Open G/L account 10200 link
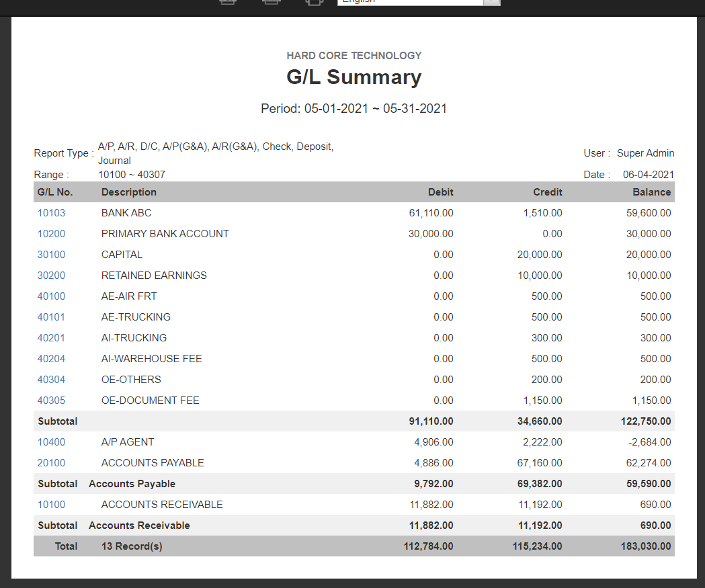The height and width of the screenshot is (588, 705). 51,234
